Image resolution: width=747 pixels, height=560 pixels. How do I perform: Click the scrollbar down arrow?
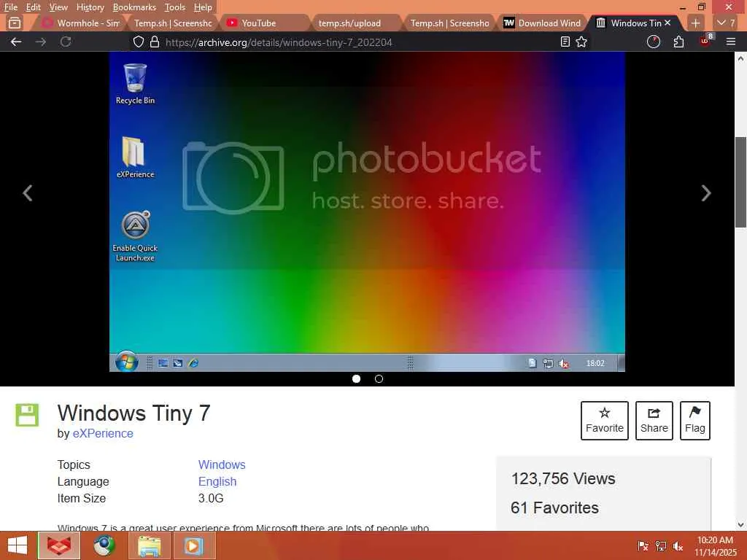click(740, 525)
